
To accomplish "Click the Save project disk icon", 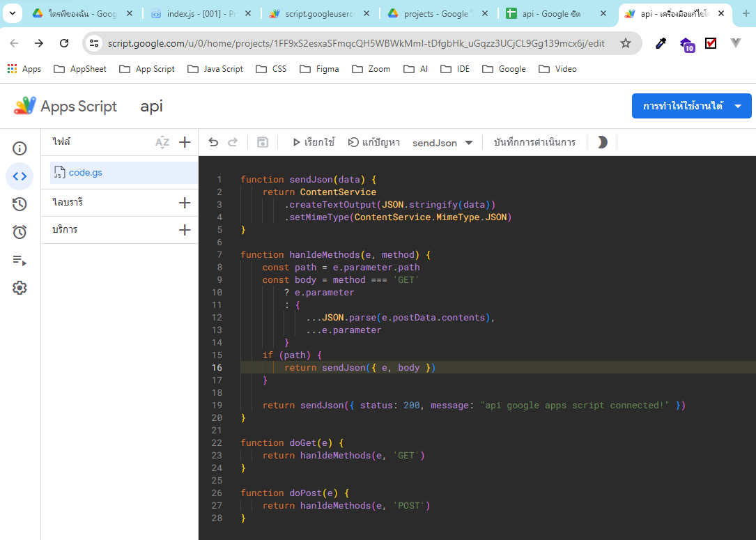I will tap(262, 141).
